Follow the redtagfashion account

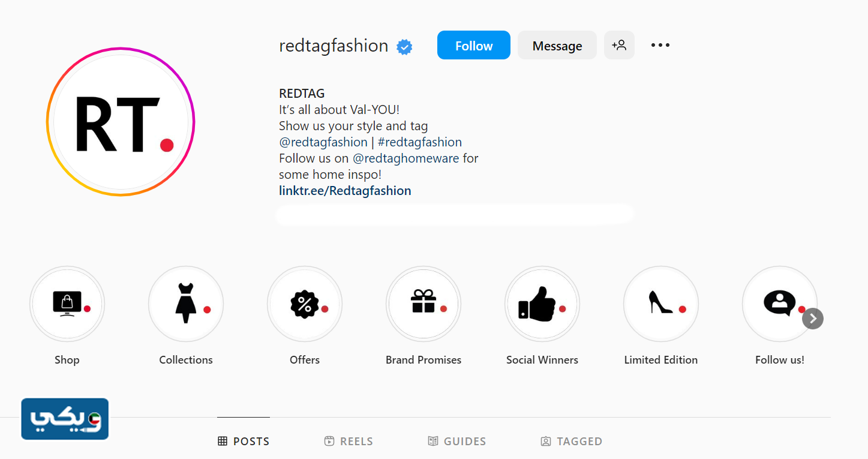point(473,46)
